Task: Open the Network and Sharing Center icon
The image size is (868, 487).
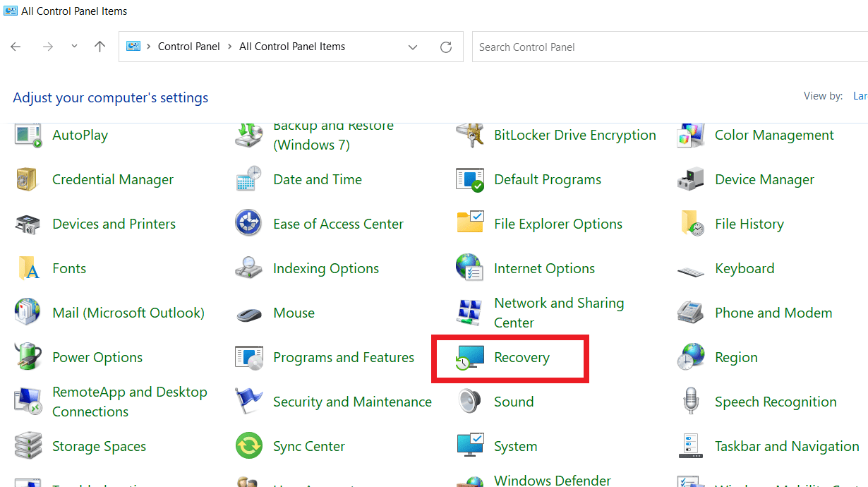Action: tap(469, 313)
